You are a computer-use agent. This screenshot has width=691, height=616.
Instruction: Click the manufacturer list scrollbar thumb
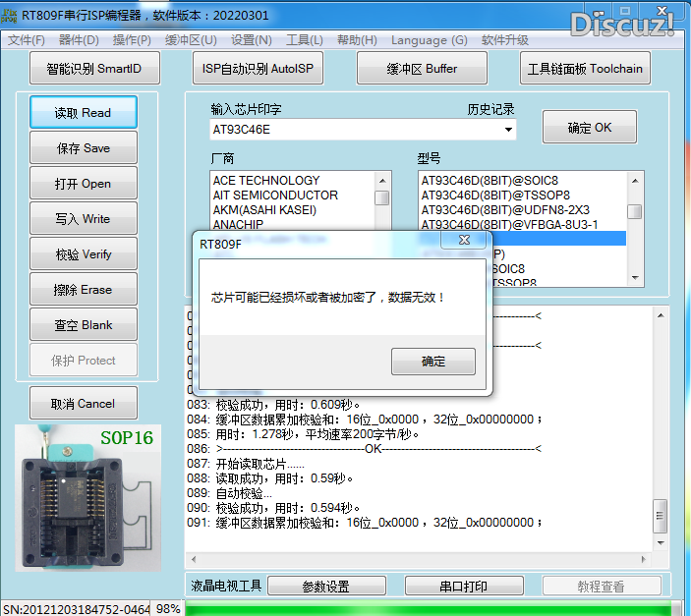382,197
